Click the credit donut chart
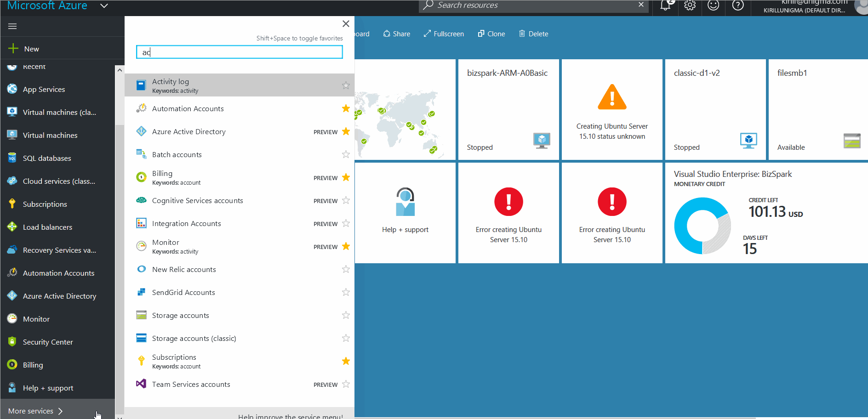 pos(702,226)
